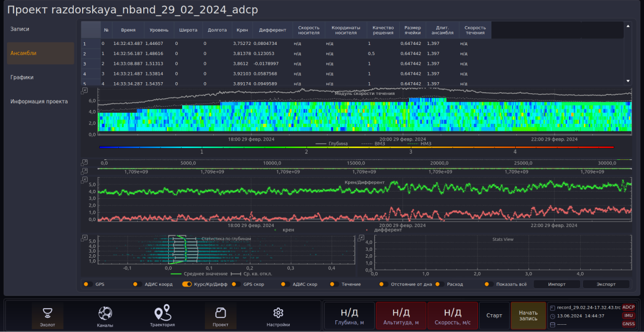Expand the Stats View chart icon
644x332 pixels.
click(361, 238)
